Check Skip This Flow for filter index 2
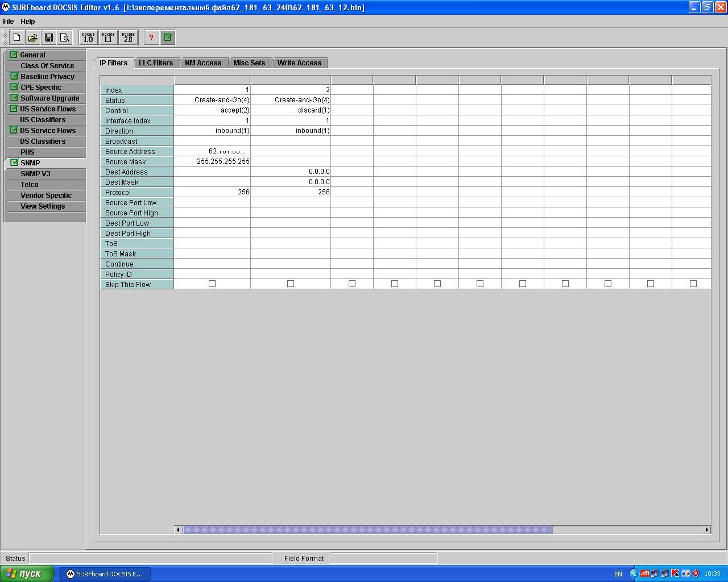This screenshot has width=728, height=582. 291,284
